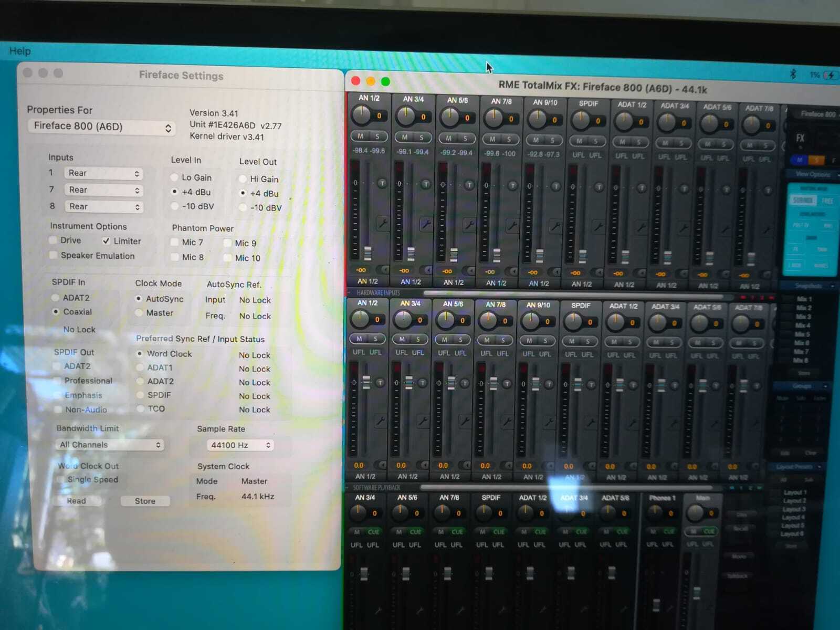The image size is (840, 630).
Task: Open Bandwidth Limit All Channels dropdown
Action: (x=109, y=445)
